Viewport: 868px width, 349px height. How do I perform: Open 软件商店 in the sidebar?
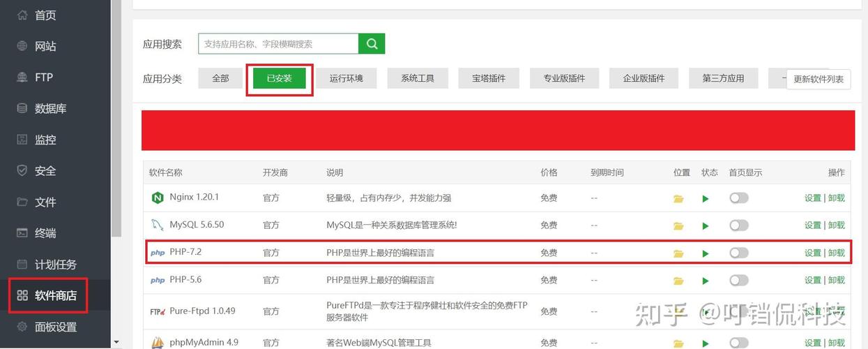56,295
